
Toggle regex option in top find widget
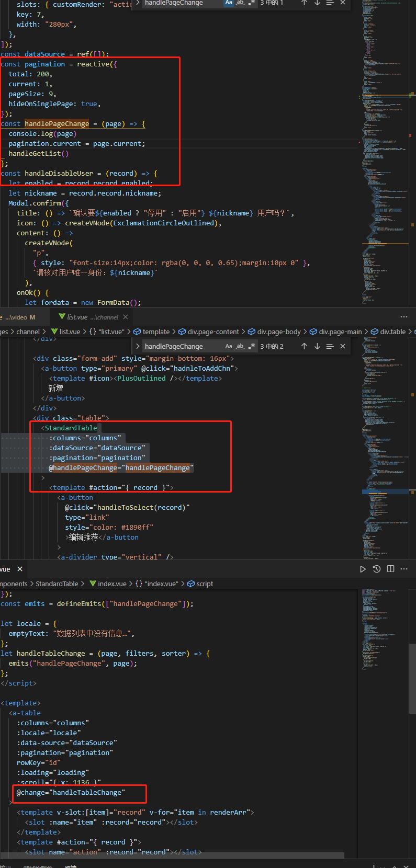[252, 3]
